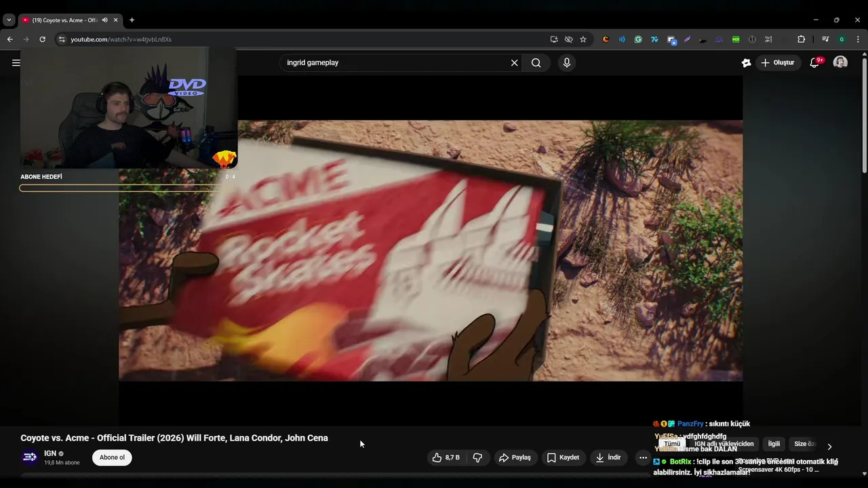Click the Grammarly extension icon
Viewport: 868px width, 488px height.
(638, 39)
